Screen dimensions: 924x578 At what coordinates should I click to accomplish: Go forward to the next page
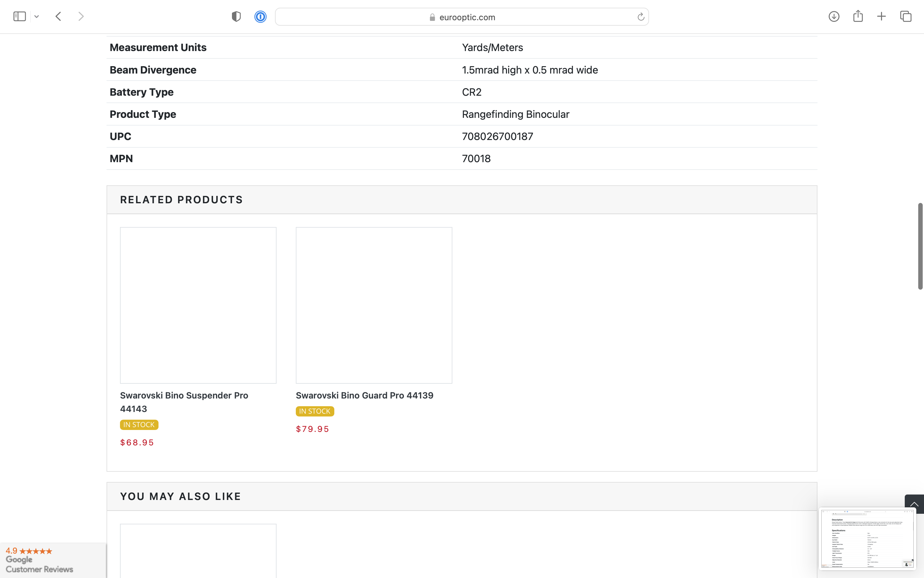[81, 16]
